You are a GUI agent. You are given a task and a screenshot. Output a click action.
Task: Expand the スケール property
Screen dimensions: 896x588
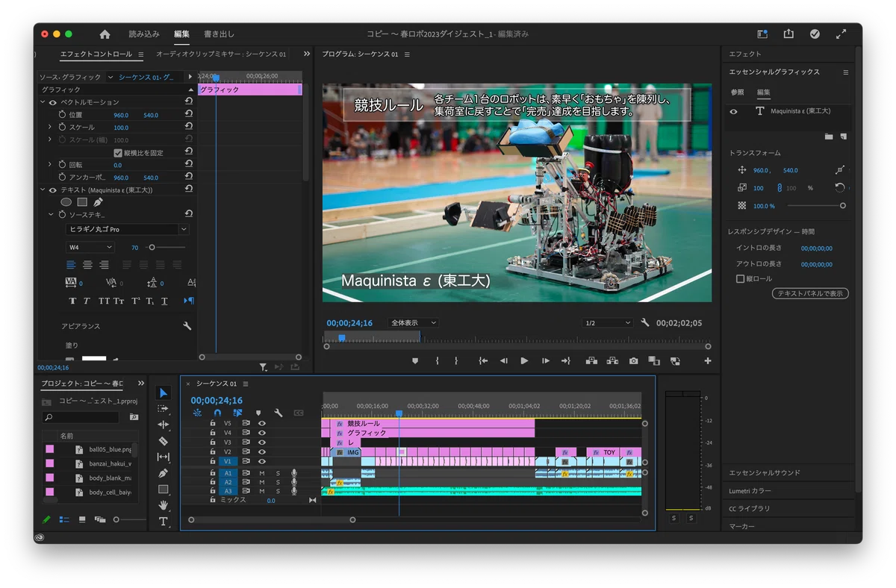(x=50, y=128)
